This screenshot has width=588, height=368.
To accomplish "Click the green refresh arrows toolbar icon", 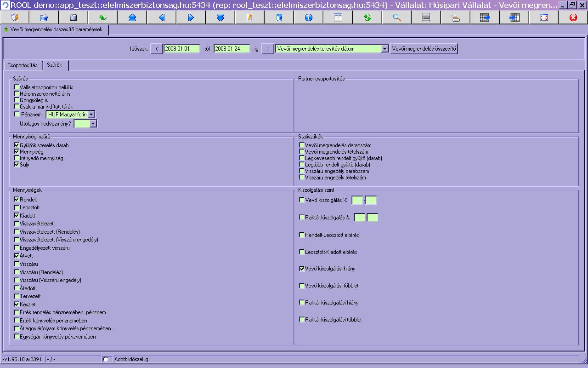I will point(367,17).
